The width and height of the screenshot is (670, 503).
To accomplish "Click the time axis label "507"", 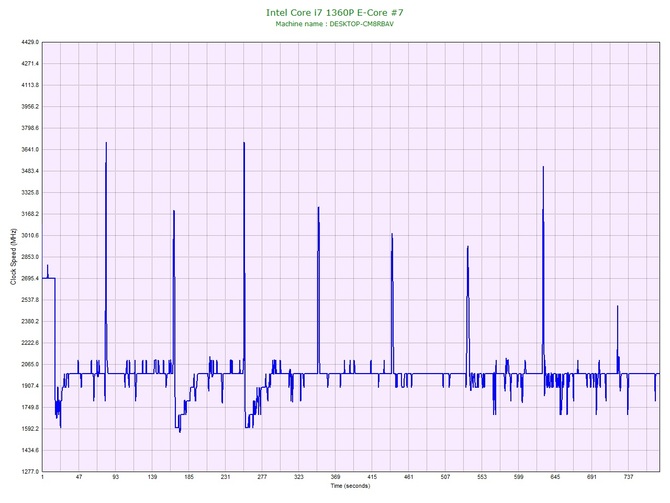I will coord(446,477).
